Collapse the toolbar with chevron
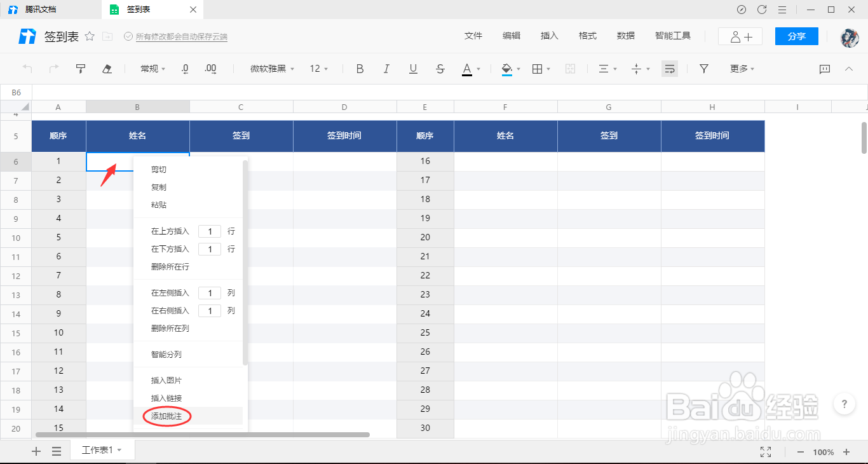This screenshot has width=868, height=464. pyautogui.click(x=848, y=69)
